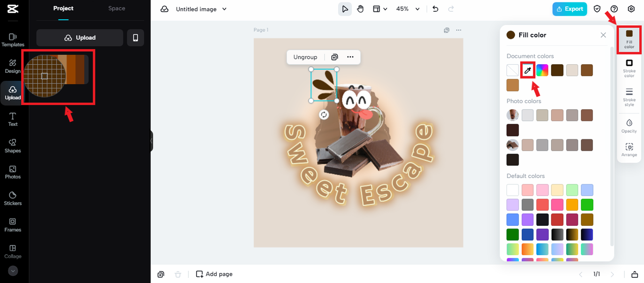Click Ungroup in the floating toolbar
Viewport: 644px width, 283px height.
[x=305, y=57]
